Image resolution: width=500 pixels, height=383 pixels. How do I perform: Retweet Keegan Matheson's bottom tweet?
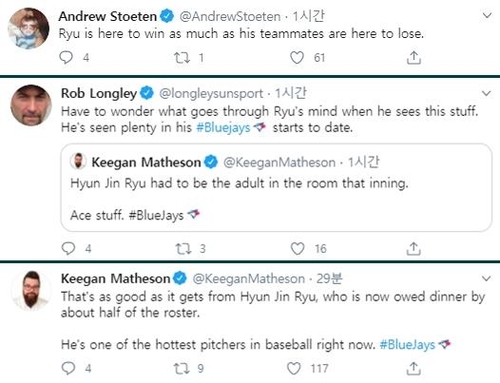182,368
